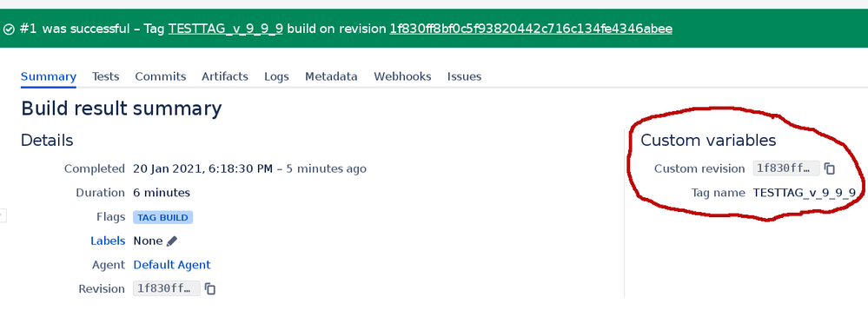Click the green success checkmark icon in banner
This screenshot has width=868, height=317.
(9, 29)
